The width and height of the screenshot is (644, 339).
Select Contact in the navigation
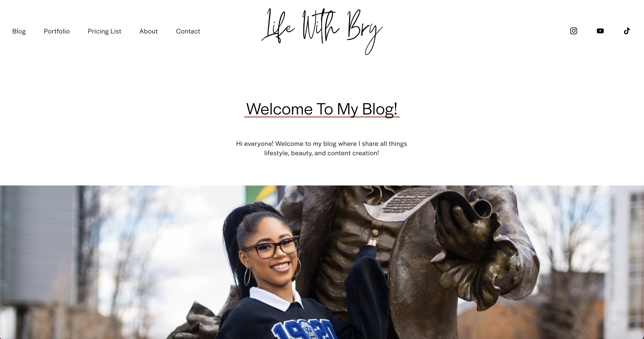188,31
